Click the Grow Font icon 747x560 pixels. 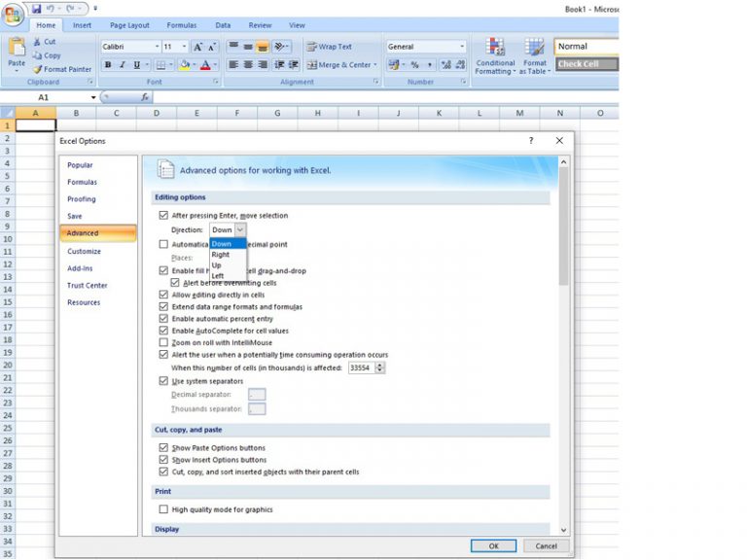197,47
